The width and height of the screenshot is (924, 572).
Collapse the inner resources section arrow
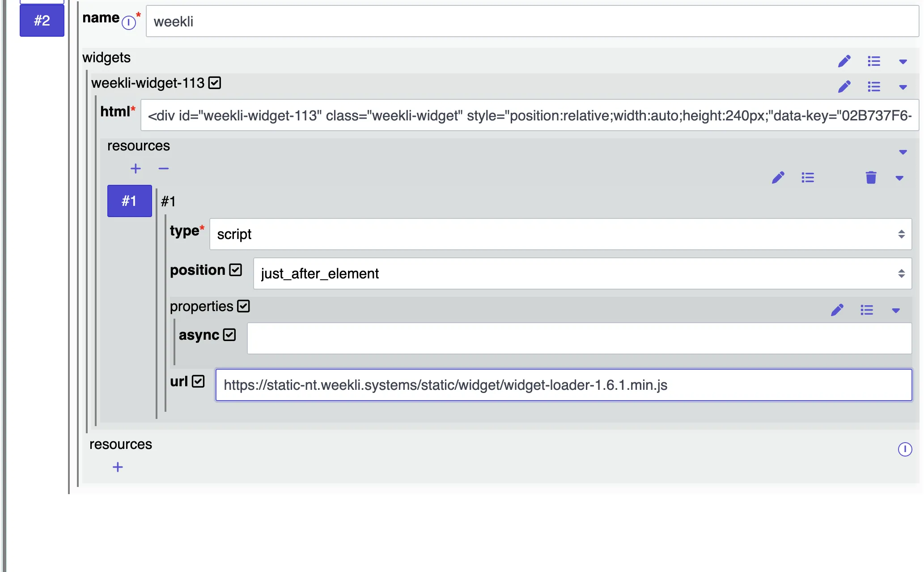pos(903,152)
